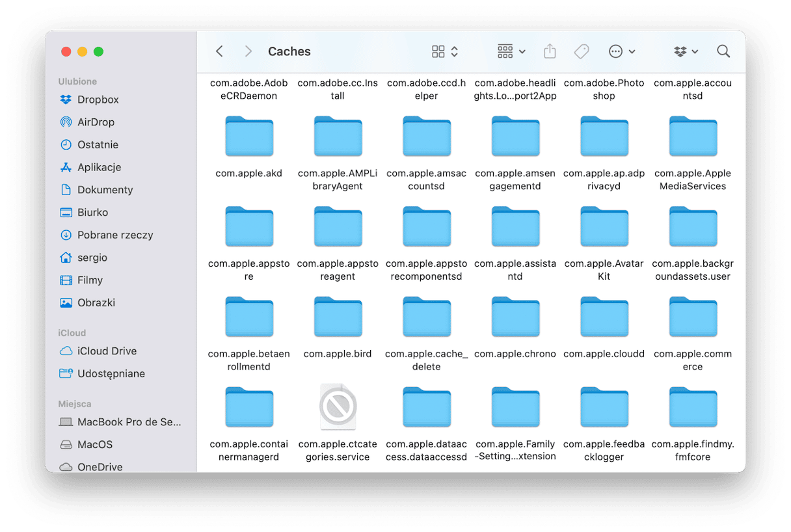Viewport: 791px width, 532px height.
Task: Click the com.adobe.AdobeCRDaemon label
Action: (249, 90)
